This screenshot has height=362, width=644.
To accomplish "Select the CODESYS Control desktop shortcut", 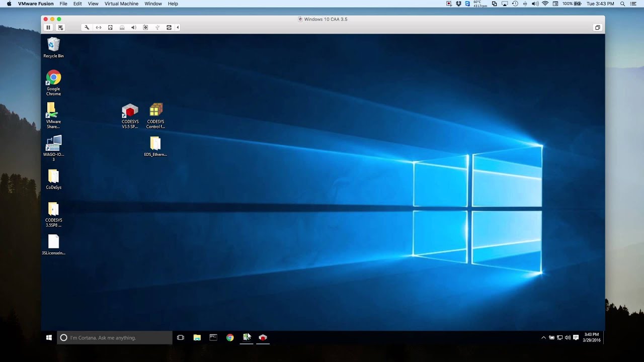I will (155, 116).
